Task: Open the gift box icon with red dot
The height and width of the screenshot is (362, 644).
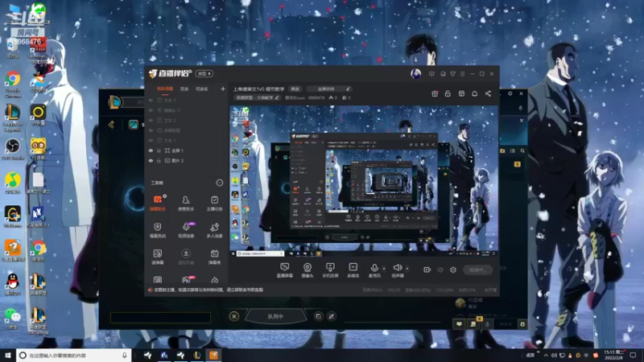Action: point(435,93)
